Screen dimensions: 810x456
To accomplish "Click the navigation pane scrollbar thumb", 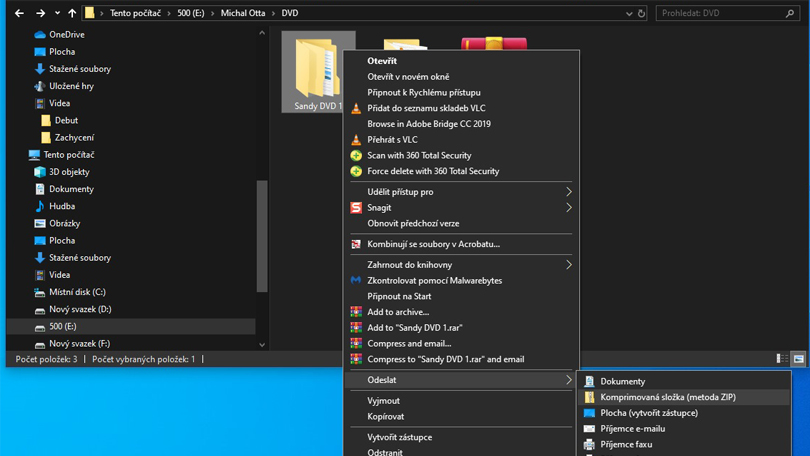I will [262, 236].
